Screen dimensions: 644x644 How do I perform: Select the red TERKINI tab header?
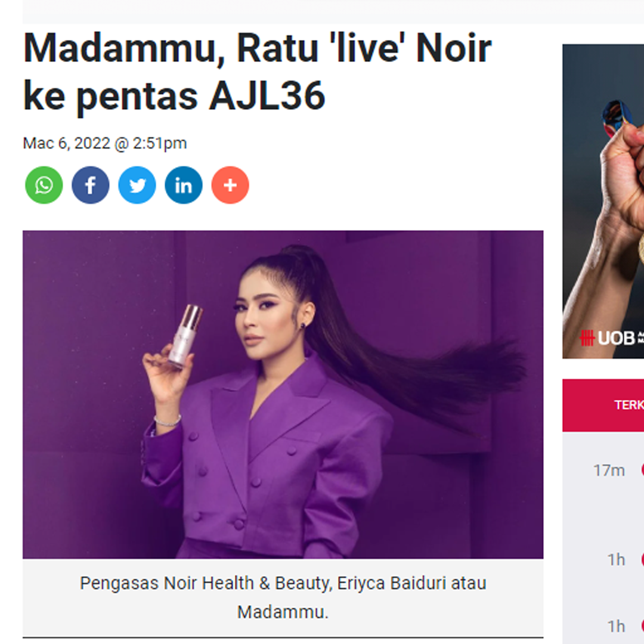[x=603, y=405]
